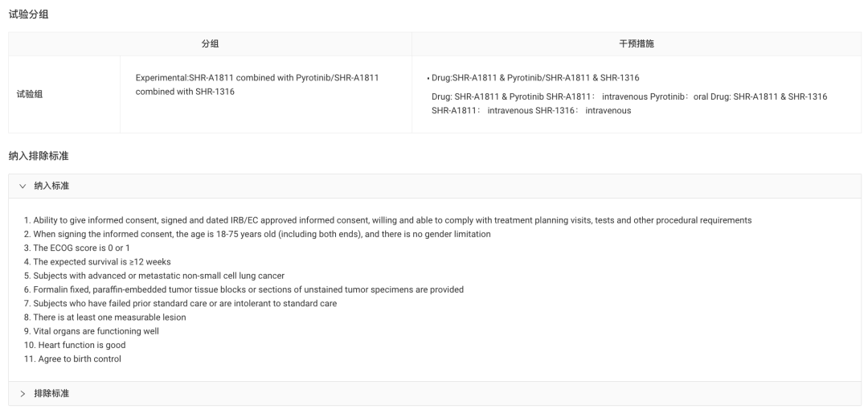
Task: Click the Drug:SHR-A1811 & Pyrotinib bullet item
Action: [x=535, y=78]
